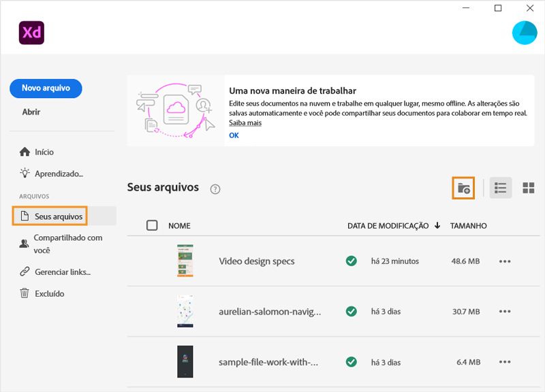Switch to list view
The height and width of the screenshot is (392, 545).
pyautogui.click(x=501, y=188)
